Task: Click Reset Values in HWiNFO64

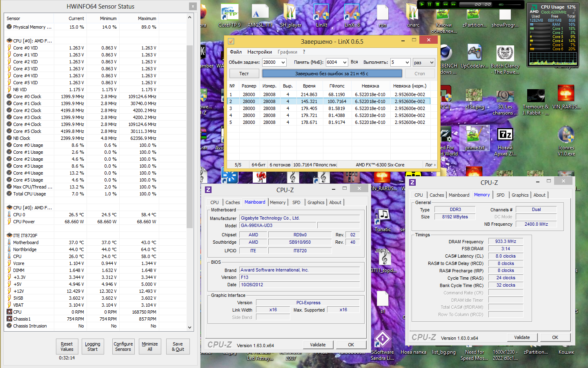Action: tap(67, 346)
